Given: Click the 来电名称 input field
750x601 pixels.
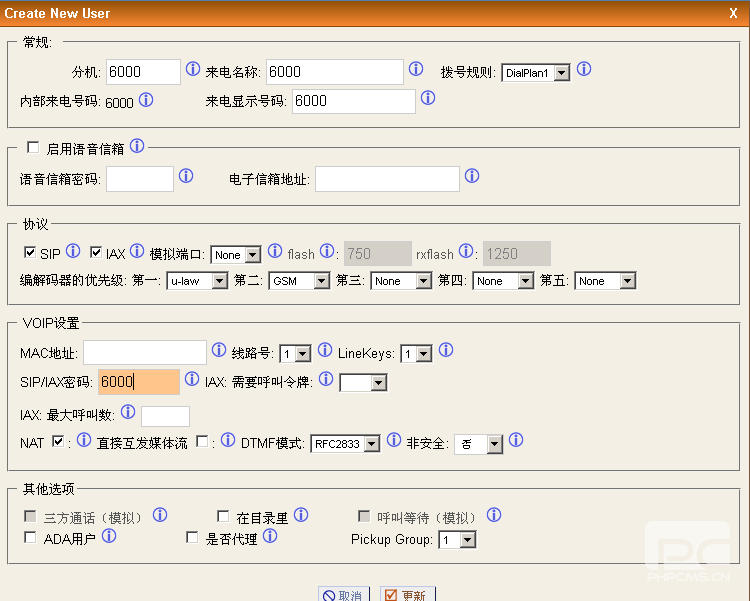Looking at the screenshot, I should [334, 72].
